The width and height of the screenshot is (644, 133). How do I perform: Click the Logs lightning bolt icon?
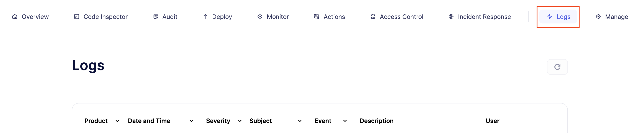tap(549, 17)
